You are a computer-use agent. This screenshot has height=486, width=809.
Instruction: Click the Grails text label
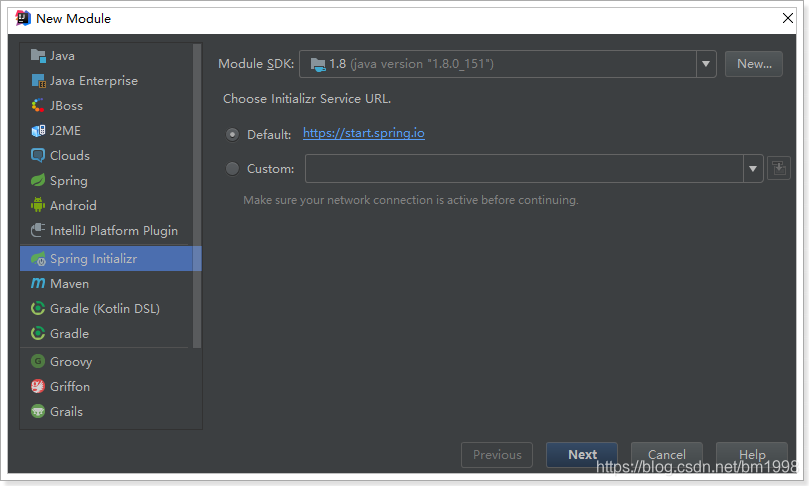click(66, 411)
